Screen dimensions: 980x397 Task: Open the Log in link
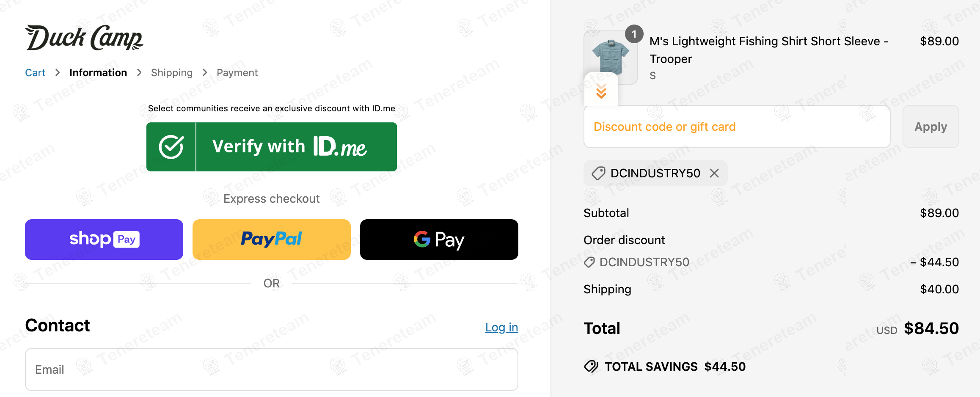(x=501, y=327)
